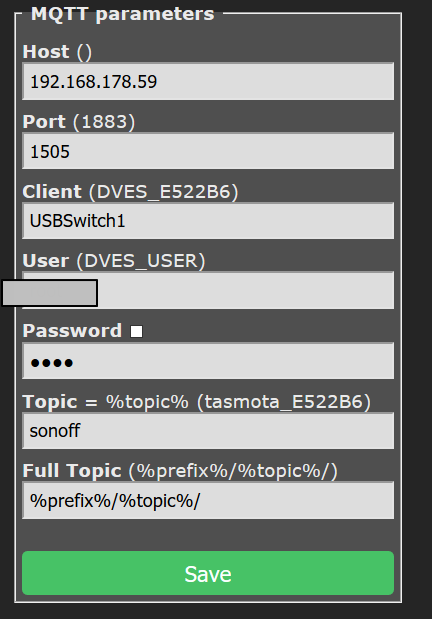Select the Full Topic input field
Viewport: 432px width, 619px height.
(x=208, y=500)
